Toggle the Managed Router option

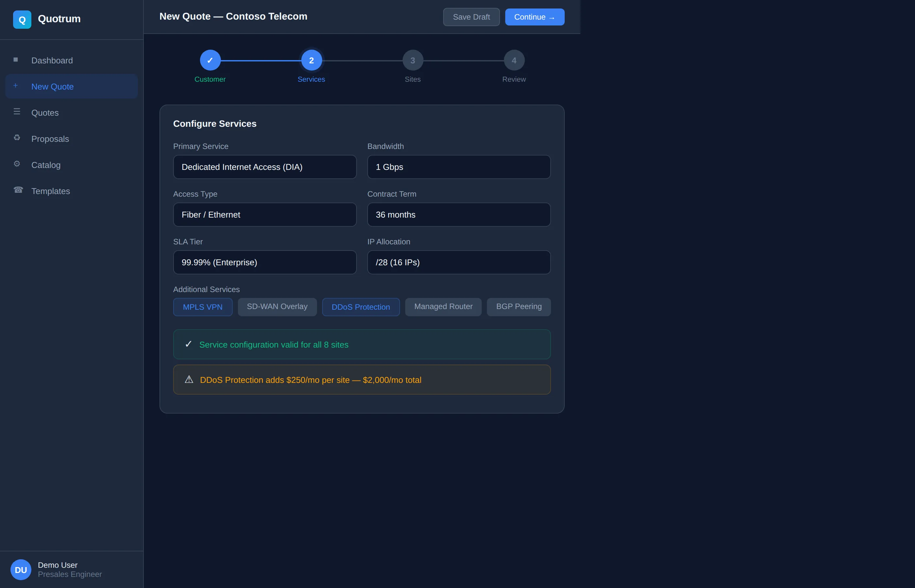click(443, 307)
